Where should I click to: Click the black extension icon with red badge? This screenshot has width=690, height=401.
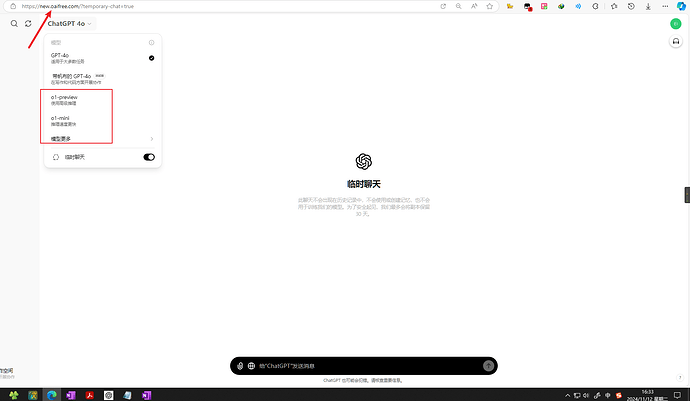528,7
